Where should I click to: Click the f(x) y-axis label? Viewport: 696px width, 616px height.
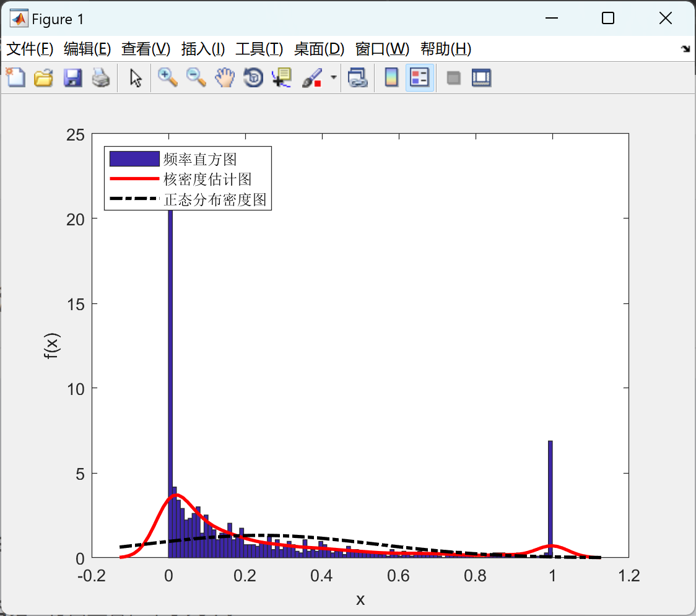tap(51, 345)
